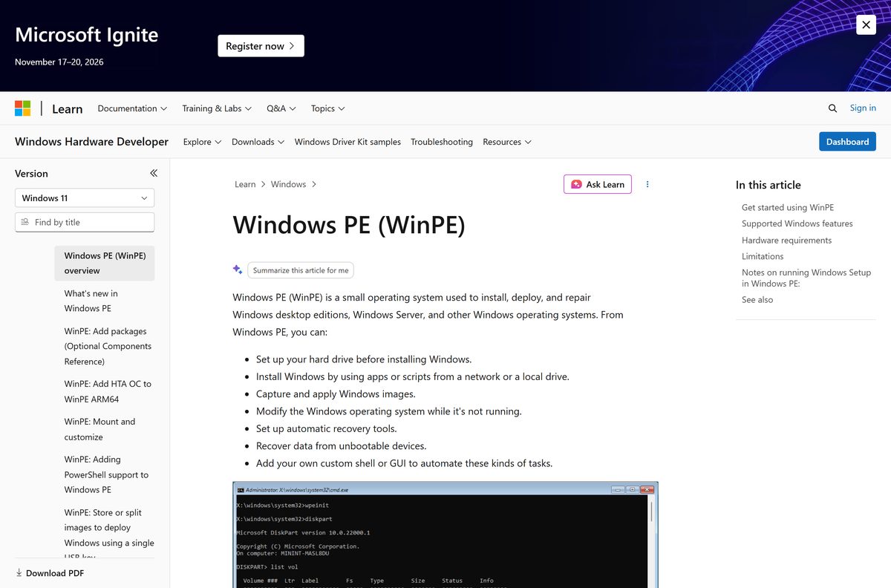The height and width of the screenshot is (588, 891).
Task: Jump to Notes on running Windows Setup
Action: 806,278
